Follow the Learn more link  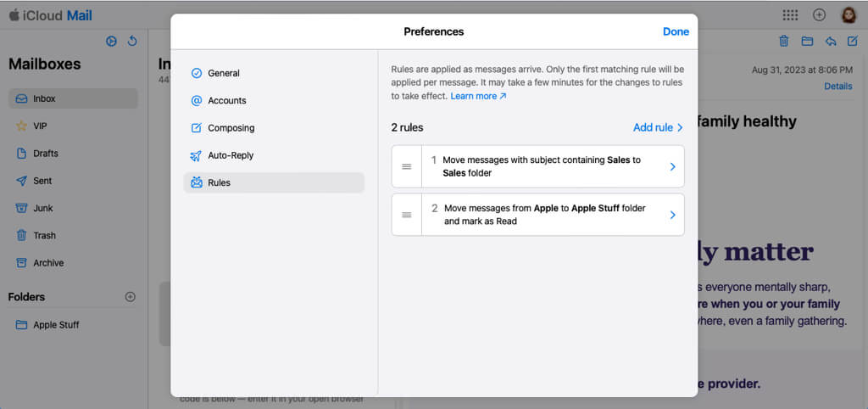(x=478, y=97)
